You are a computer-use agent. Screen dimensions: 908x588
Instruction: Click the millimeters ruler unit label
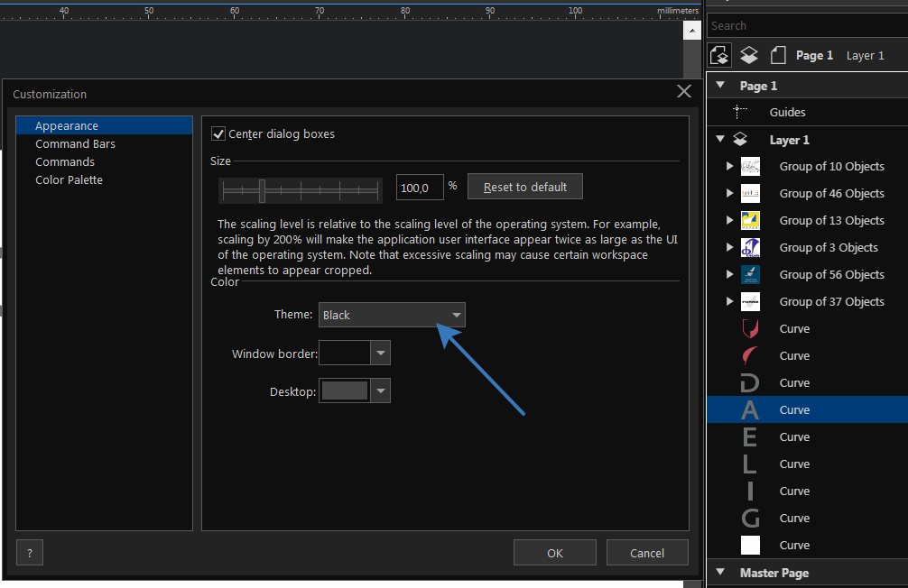678,11
